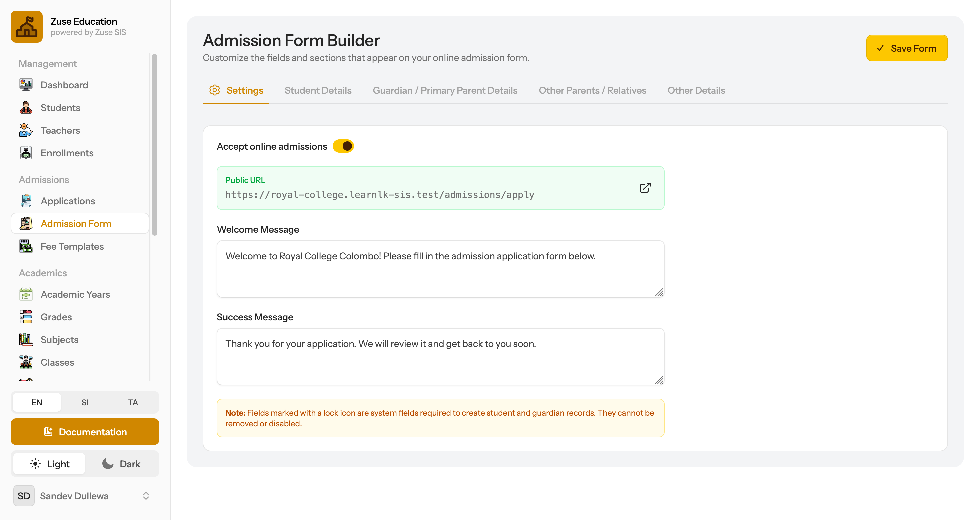Click the 'powered by Zuse SIS' text
This screenshot has height=520, width=980.
88,32
